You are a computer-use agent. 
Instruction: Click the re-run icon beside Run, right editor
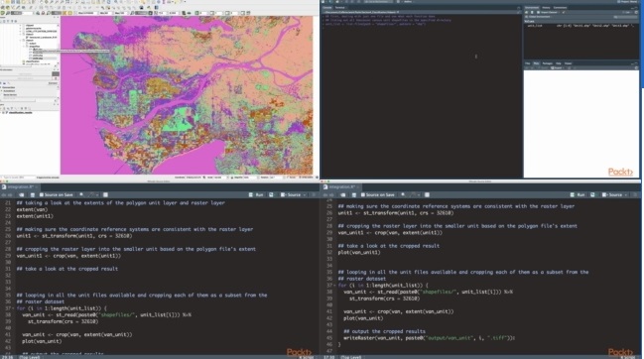coord(592,195)
